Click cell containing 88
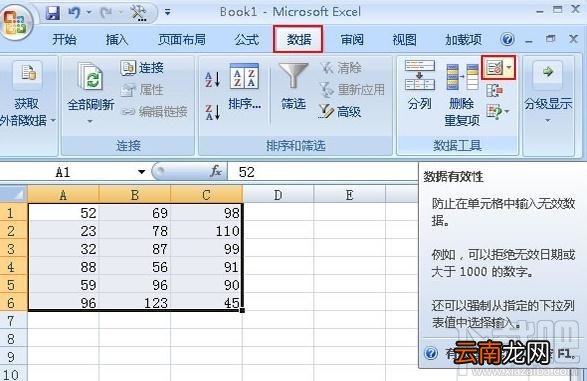The height and width of the screenshot is (381, 587). [x=63, y=267]
